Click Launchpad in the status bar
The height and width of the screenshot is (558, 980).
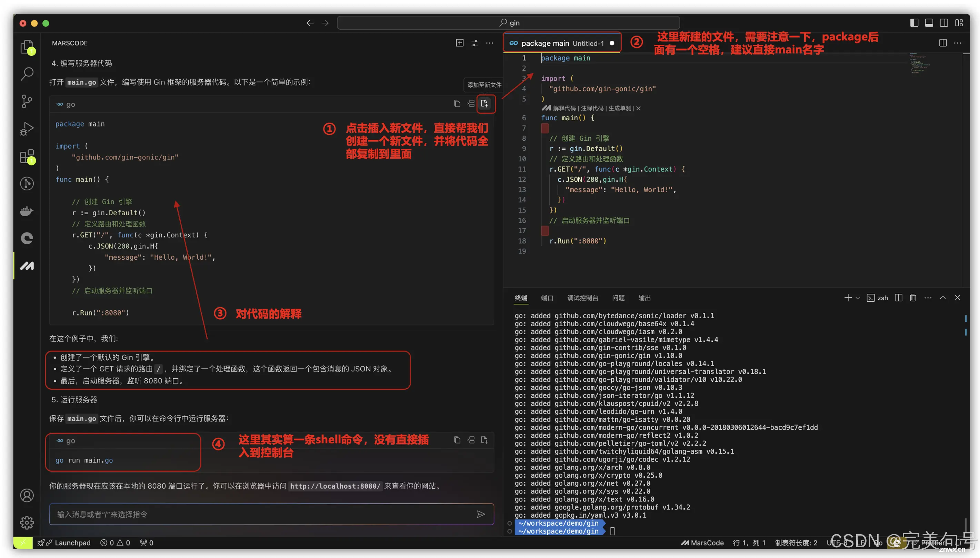pos(64,543)
